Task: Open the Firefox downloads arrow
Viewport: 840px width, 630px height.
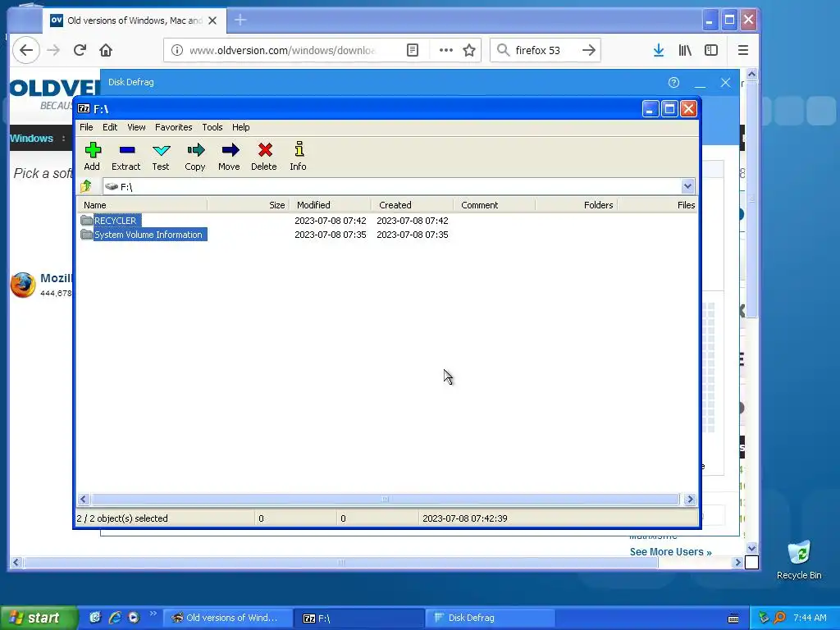Action: point(659,50)
